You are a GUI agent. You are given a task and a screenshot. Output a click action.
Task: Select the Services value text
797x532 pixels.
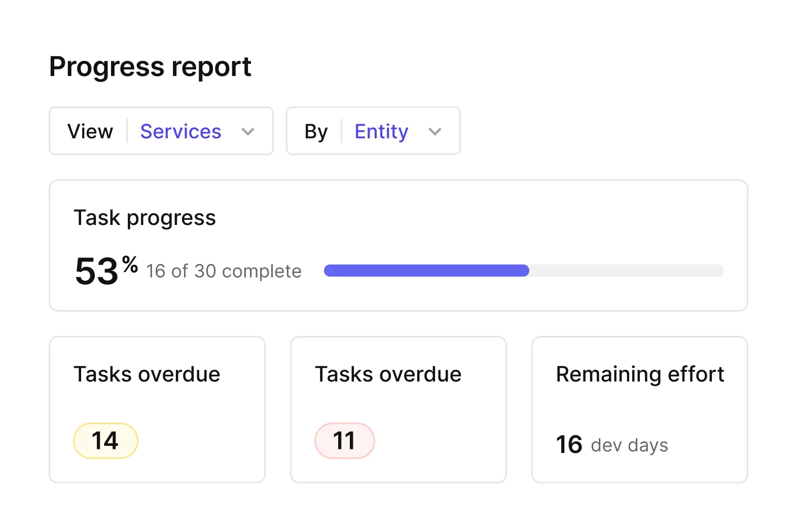pyautogui.click(x=180, y=132)
